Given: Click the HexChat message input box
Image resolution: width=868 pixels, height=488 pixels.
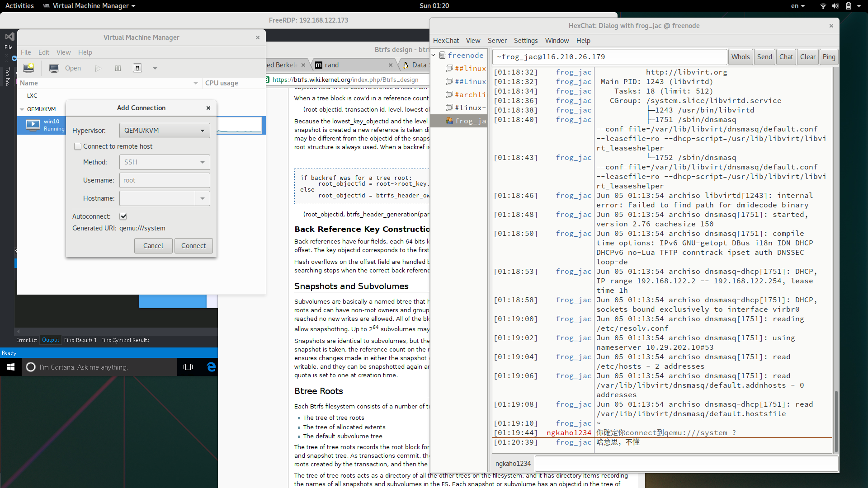Looking at the screenshot, I should pyautogui.click(x=686, y=464).
